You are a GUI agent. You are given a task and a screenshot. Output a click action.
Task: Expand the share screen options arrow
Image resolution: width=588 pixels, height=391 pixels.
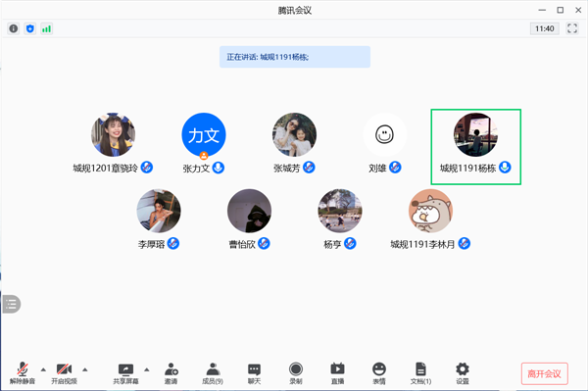click(147, 369)
